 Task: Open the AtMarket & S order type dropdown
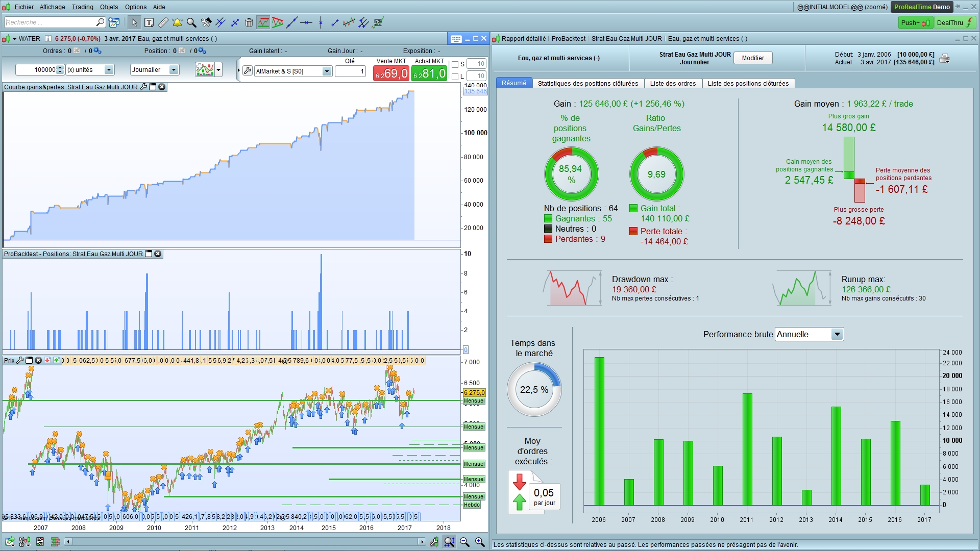pos(327,71)
